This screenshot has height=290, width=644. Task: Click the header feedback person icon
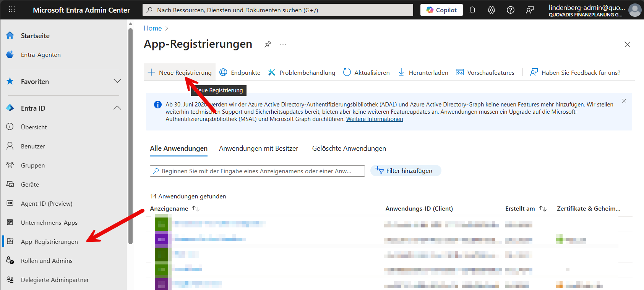(x=530, y=10)
